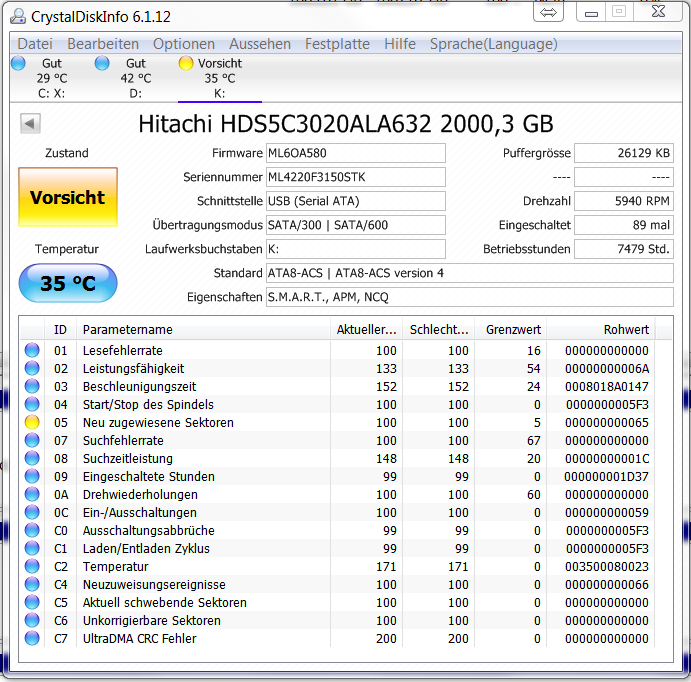Click status orb of Drehwiederholungen row
The image size is (691, 682).
tap(32, 494)
